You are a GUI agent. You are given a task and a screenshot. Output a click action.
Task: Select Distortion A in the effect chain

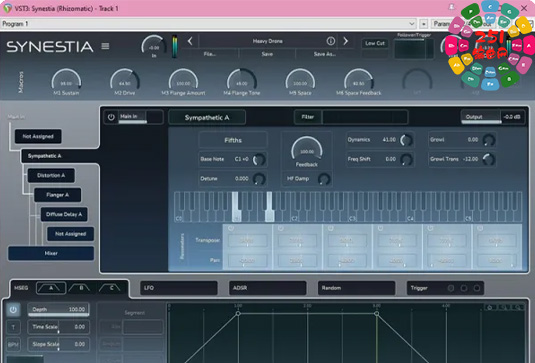point(51,175)
